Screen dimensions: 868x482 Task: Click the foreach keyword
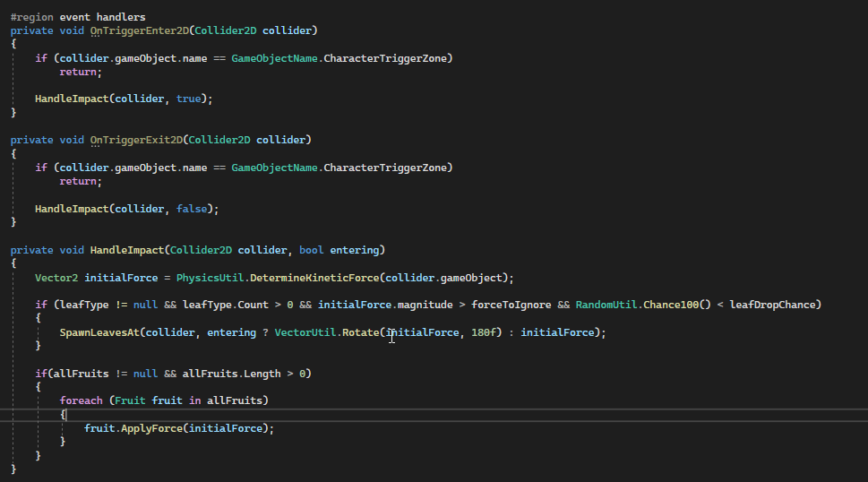pyautogui.click(x=82, y=400)
